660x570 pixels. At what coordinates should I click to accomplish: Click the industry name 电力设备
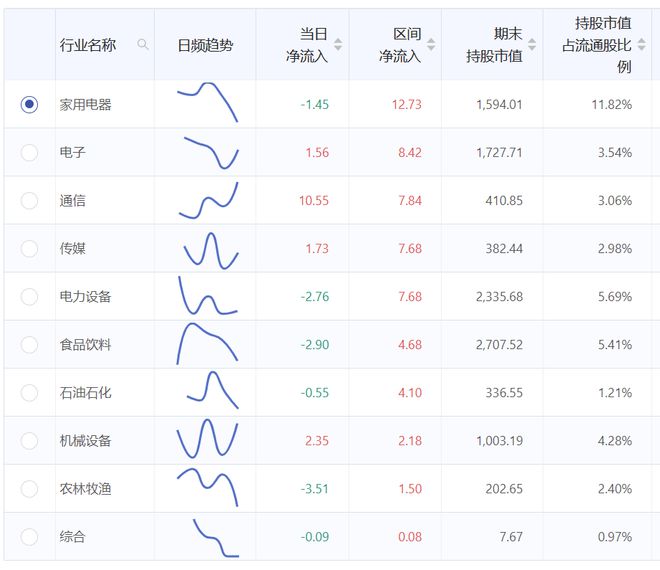(85, 296)
